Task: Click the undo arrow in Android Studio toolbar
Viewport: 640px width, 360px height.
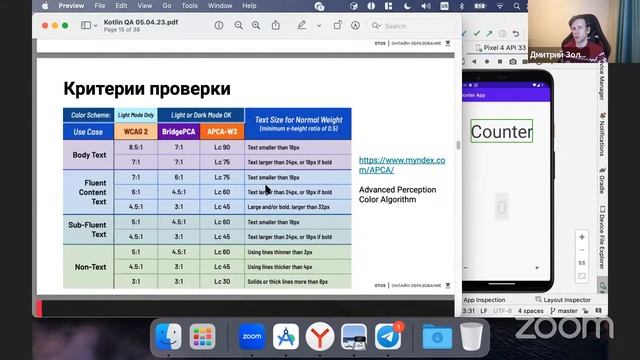Action: click(516, 33)
